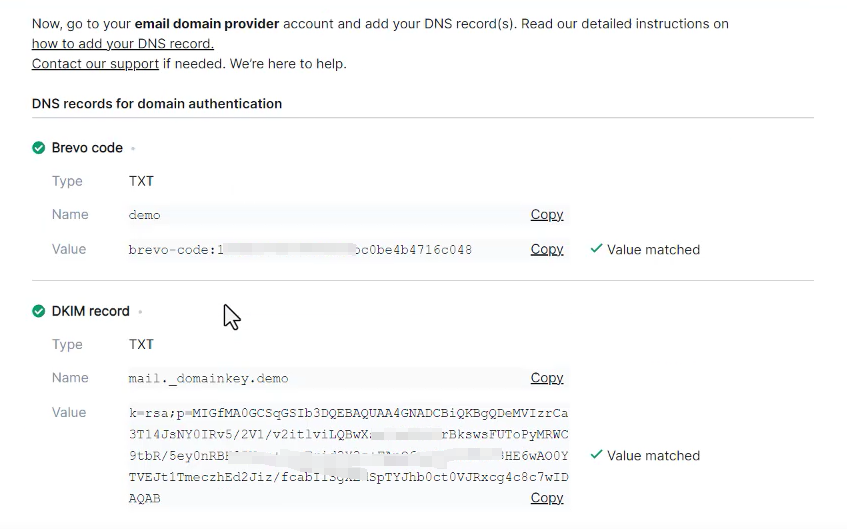This screenshot has height=529, width=847.
Task: Click the green check icon beside DKIM record
Action: [x=38, y=311]
